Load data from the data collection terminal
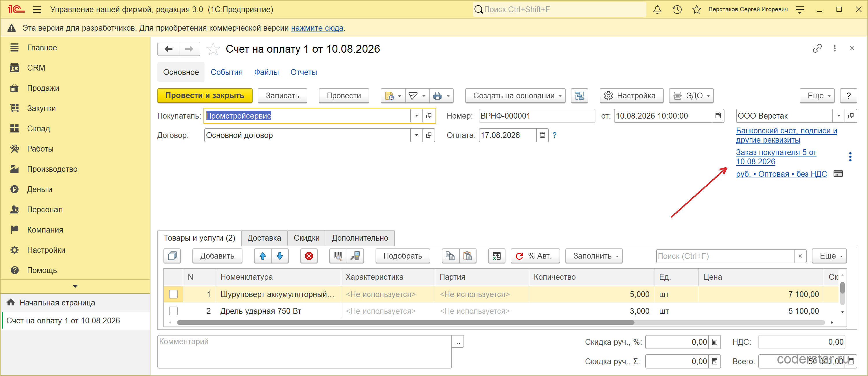The height and width of the screenshot is (376, 868). click(355, 256)
